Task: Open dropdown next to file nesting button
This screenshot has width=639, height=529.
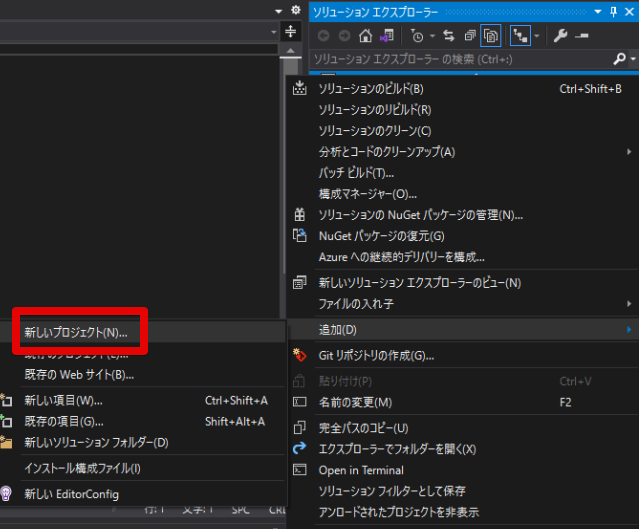Action: 537,36
